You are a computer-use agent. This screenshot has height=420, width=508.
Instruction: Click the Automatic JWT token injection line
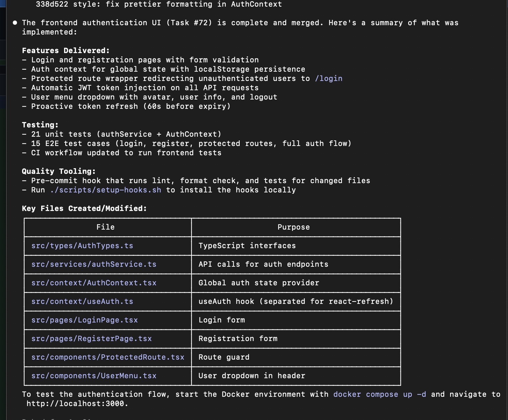coord(140,88)
